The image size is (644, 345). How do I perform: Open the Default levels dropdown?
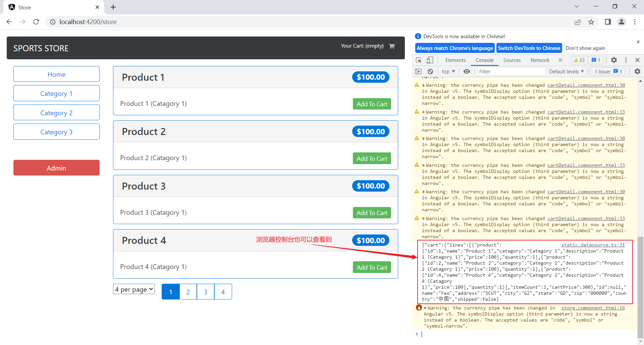point(567,71)
